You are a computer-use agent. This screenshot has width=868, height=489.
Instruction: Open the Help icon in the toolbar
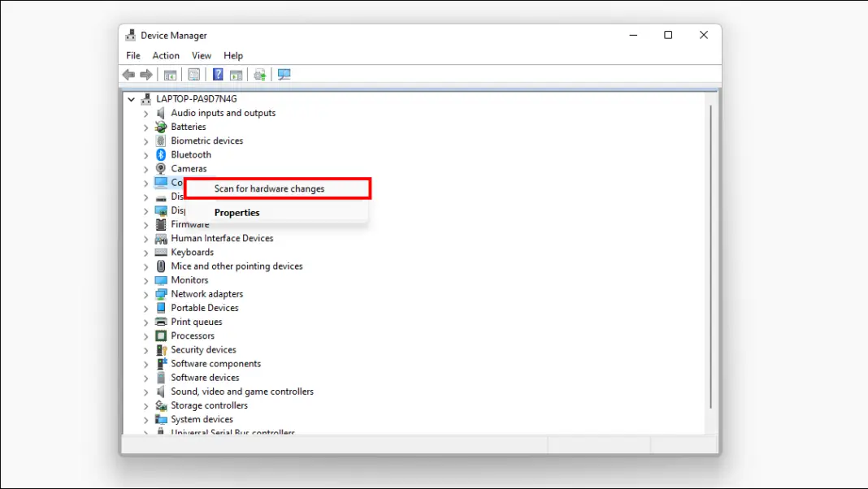point(217,74)
